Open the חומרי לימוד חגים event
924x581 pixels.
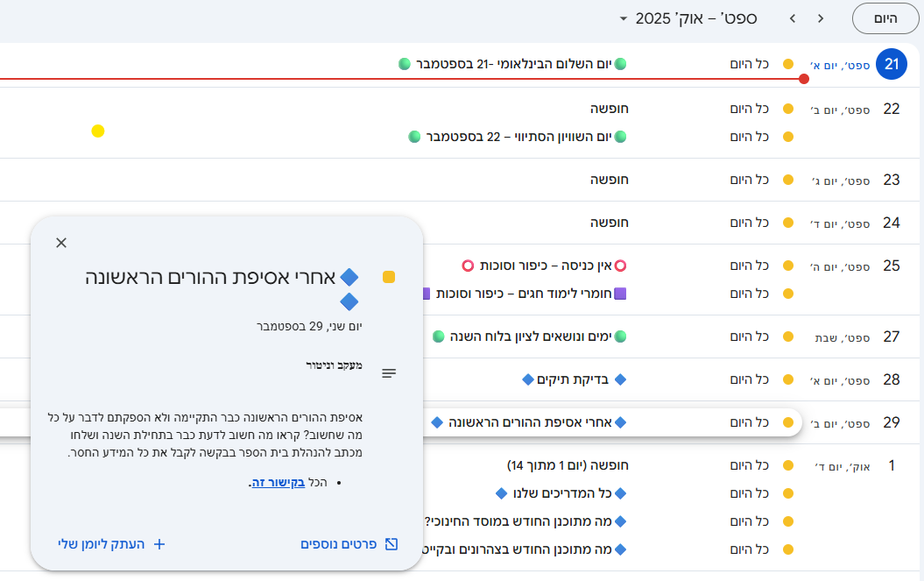pos(525,294)
